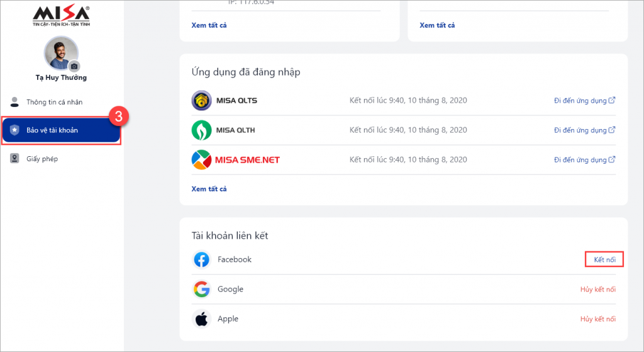Open MISA SME.NET via Đi đến ứng dụng link

(x=584, y=159)
